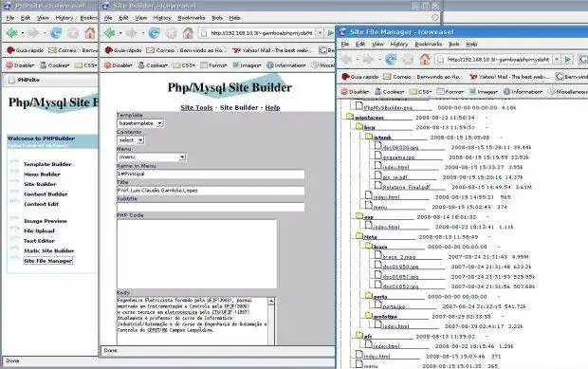Viewport: 588px width, 369px height.
Task: Open Site File Manager address bar dropdown
Action: click(557, 59)
